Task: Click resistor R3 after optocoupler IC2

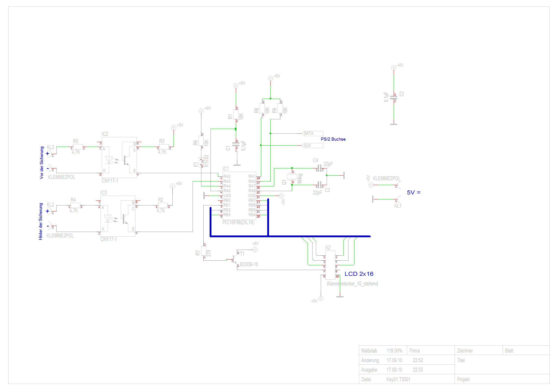Action: coord(164,147)
